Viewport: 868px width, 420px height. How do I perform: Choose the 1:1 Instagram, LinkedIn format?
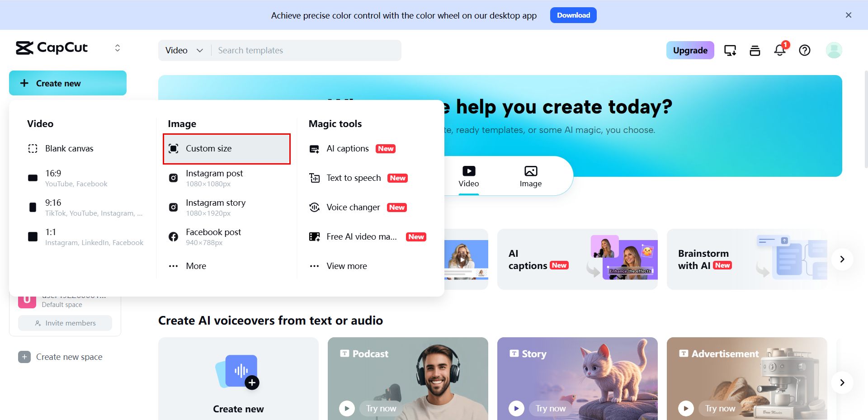[85, 237]
